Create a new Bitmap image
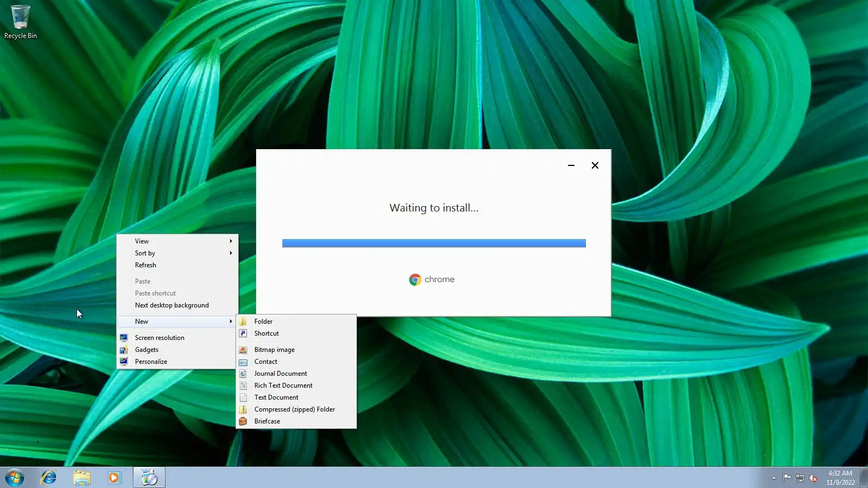The width and height of the screenshot is (868, 488). point(296,350)
